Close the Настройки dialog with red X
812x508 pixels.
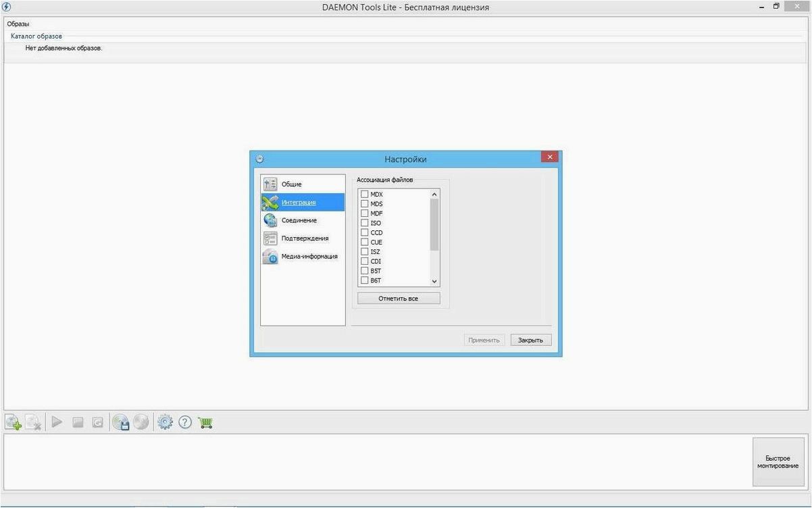550,157
